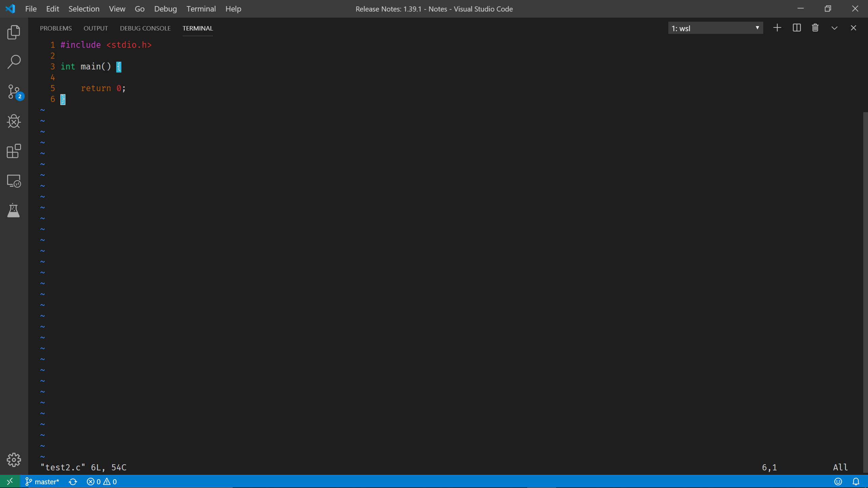
Task: Open the Test flask icon
Action: pyautogui.click(x=14, y=210)
